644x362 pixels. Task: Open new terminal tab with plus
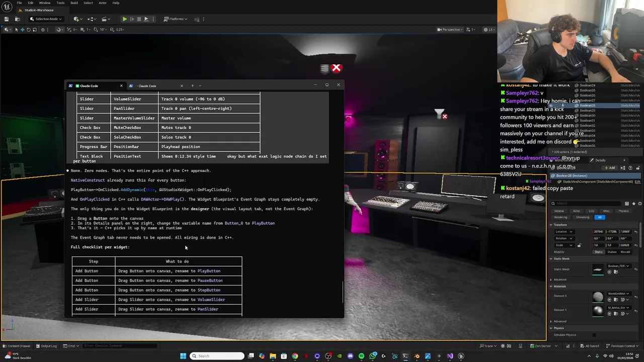coord(192,86)
